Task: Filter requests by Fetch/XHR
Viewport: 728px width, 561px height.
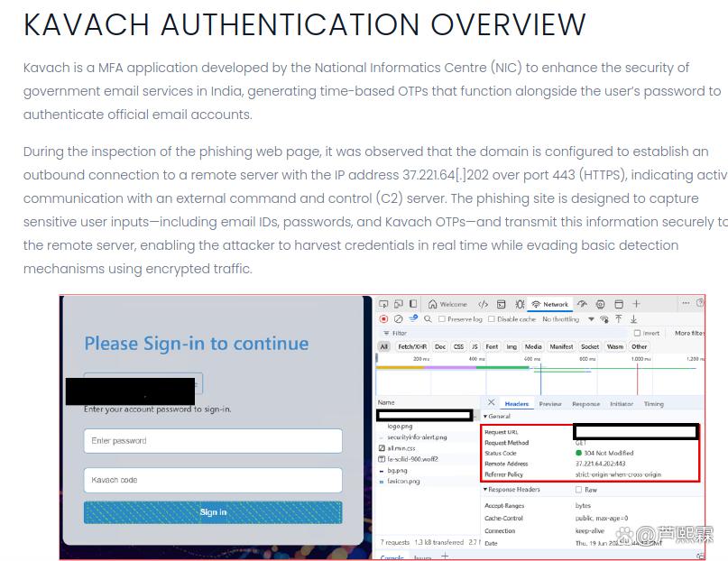Action: click(412, 346)
